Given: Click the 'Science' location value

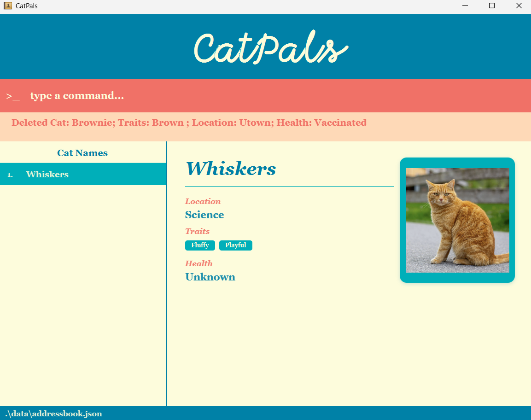Looking at the screenshot, I should 204,215.
